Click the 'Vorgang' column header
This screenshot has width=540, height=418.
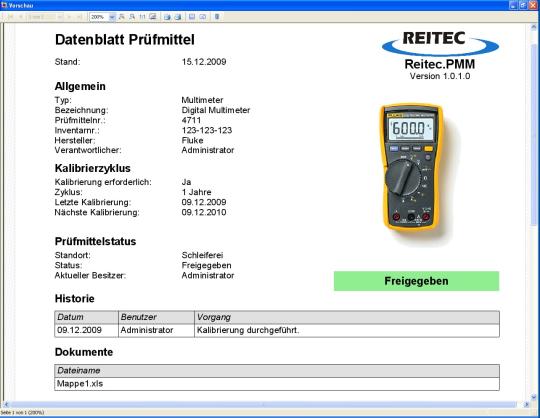[347, 317]
